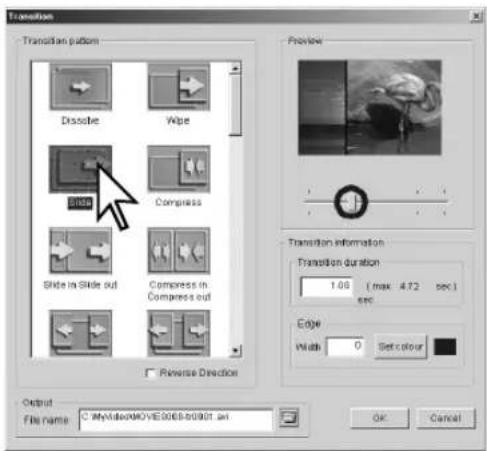This screenshot has height=451, width=487.
Task: Choose the Compress transition icon
Action: click(x=179, y=169)
